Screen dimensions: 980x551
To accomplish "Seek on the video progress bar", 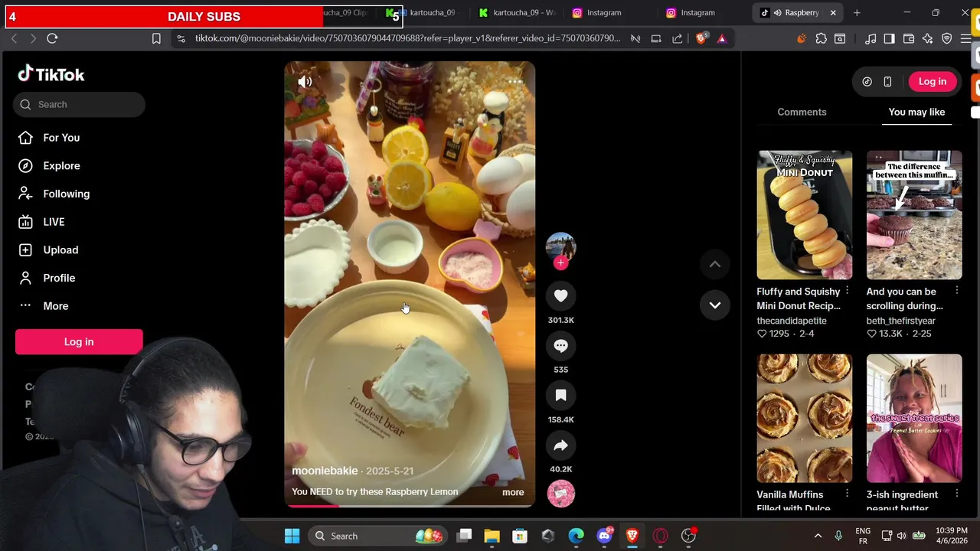I will coord(410,505).
